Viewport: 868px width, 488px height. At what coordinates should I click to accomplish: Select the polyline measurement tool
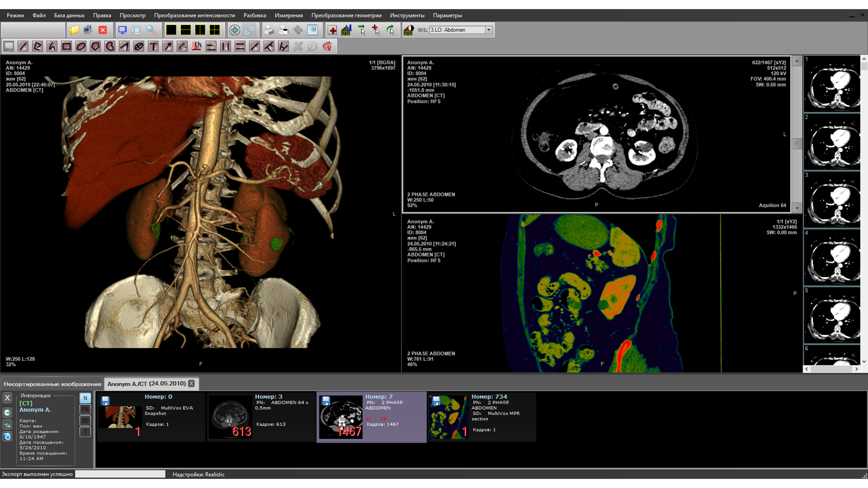tap(37, 46)
